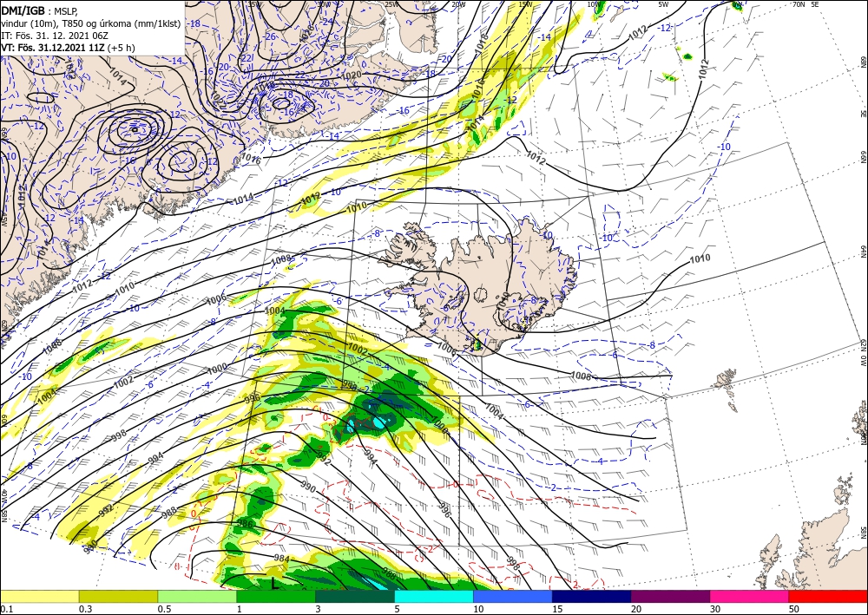Click the 'VT: Fös. 31.12.2021 11Z (+5 h)' line
868x615 pixels.
pyautogui.click(x=68, y=47)
